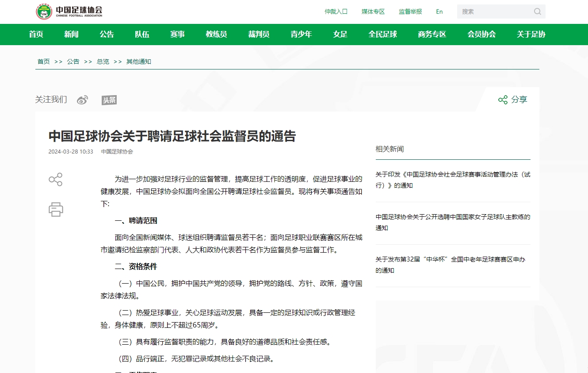Select 公告 from the green navigation bar
The height and width of the screenshot is (373, 588).
click(107, 35)
